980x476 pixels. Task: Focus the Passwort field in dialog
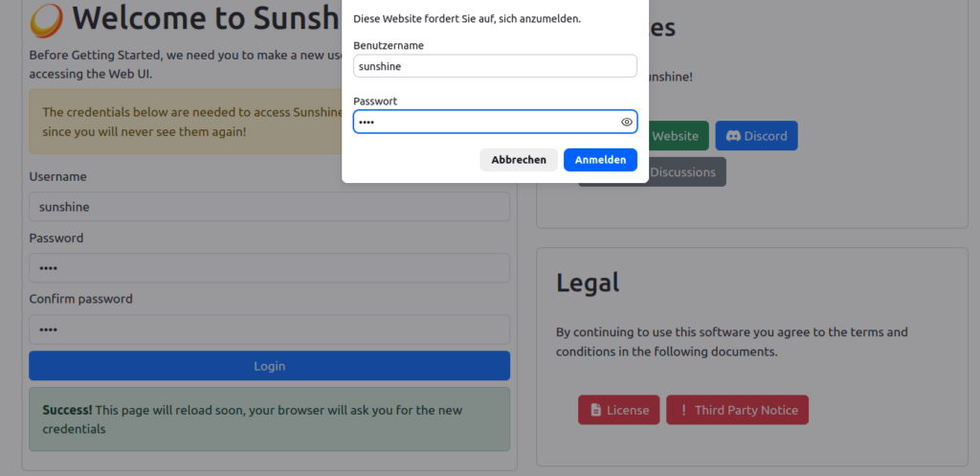pyautogui.click(x=495, y=122)
